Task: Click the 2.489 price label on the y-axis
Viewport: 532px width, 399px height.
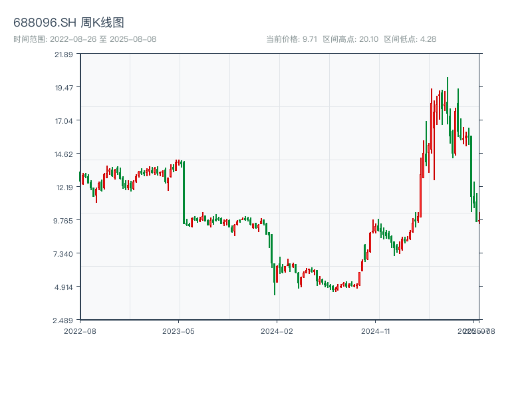Action: (64, 321)
